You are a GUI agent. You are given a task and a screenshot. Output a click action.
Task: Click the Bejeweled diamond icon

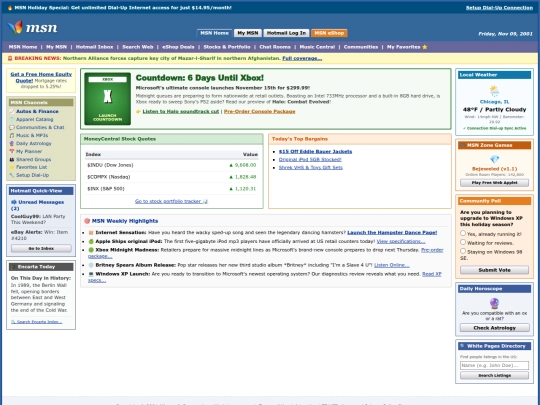tap(494, 159)
